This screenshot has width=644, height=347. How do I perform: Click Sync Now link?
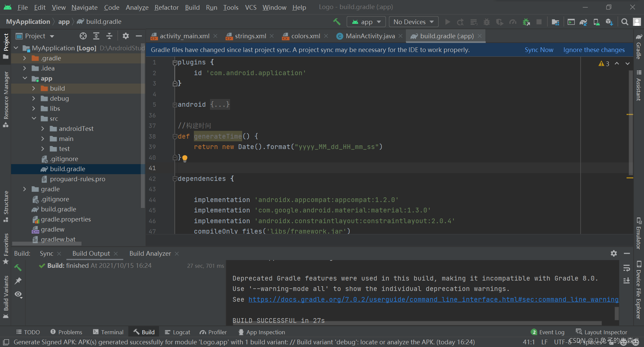pos(539,50)
